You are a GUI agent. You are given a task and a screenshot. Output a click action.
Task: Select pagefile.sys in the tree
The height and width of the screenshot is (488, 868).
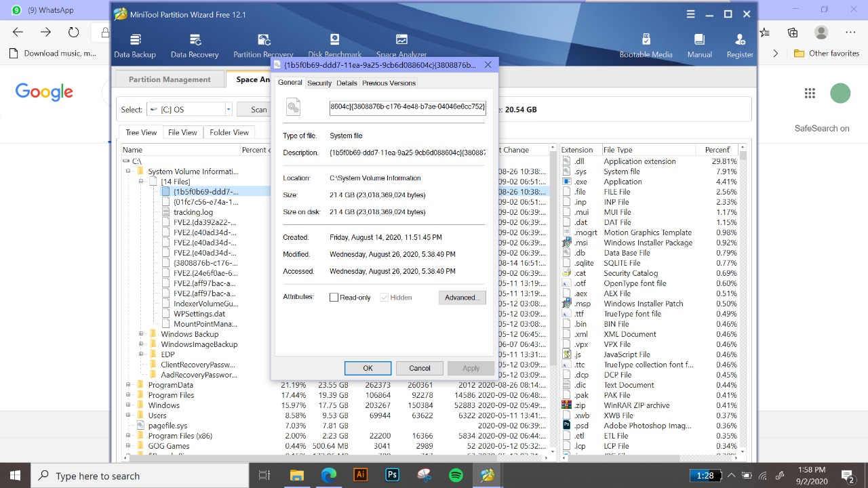[x=167, y=426]
